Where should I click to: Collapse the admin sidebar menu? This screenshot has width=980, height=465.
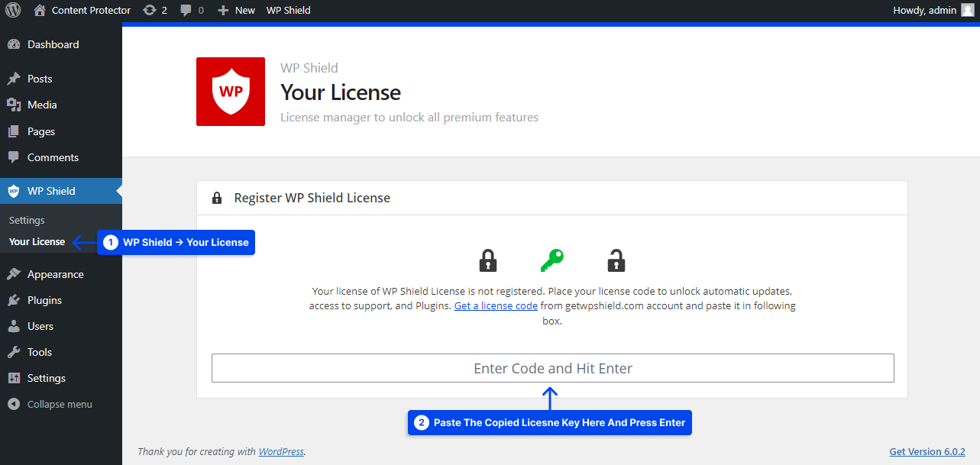click(x=50, y=403)
